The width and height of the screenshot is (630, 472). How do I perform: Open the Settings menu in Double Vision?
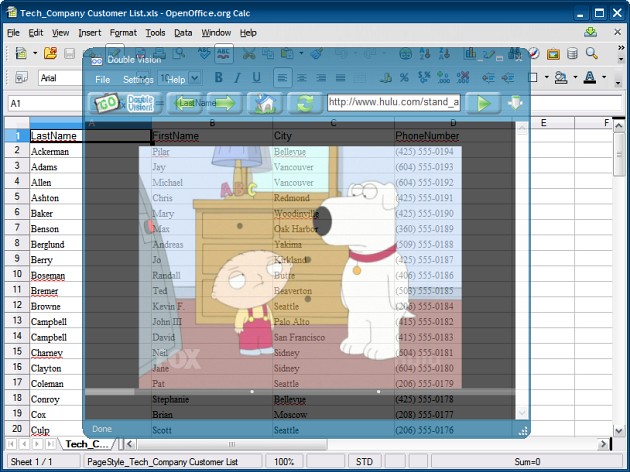138,80
